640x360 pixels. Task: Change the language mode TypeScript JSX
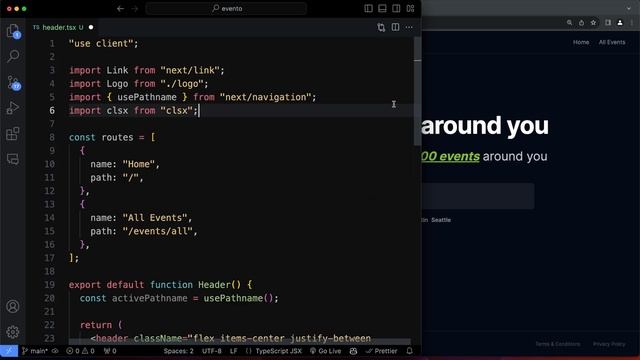coord(274,351)
